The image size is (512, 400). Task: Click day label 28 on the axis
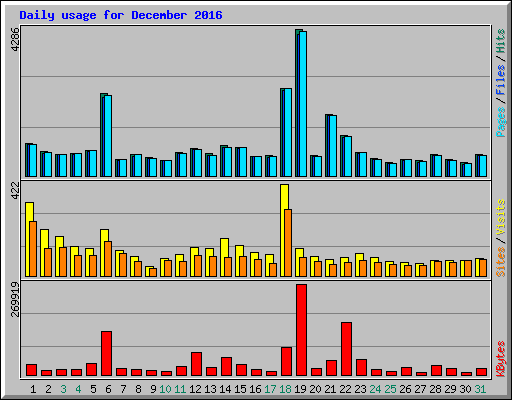[x=435, y=389]
